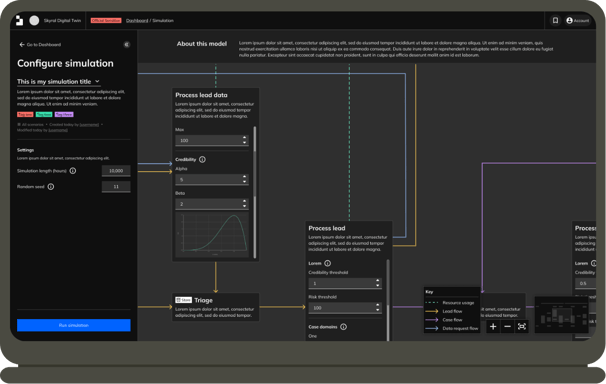
Task: Open the Dashboard breadcrumb link
Action: coord(137,20)
